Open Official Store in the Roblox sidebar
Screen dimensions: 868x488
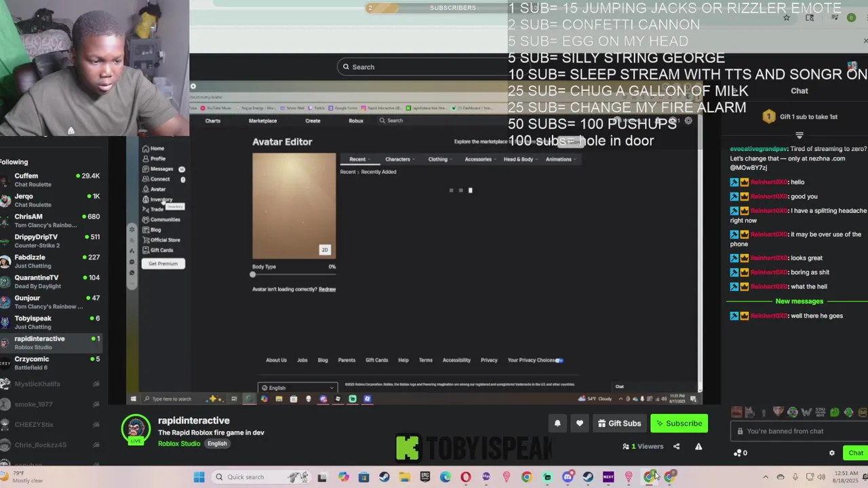(x=161, y=240)
